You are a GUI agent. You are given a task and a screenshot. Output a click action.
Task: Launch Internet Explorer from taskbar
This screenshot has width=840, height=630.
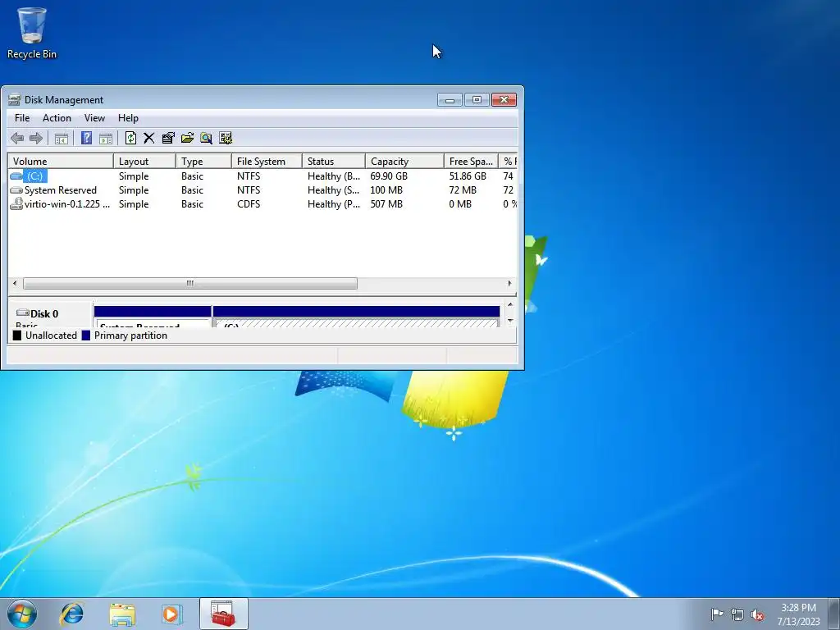(x=72, y=614)
